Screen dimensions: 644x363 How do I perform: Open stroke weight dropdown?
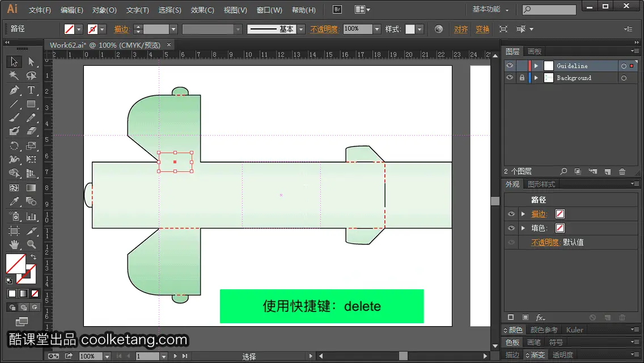click(x=173, y=29)
